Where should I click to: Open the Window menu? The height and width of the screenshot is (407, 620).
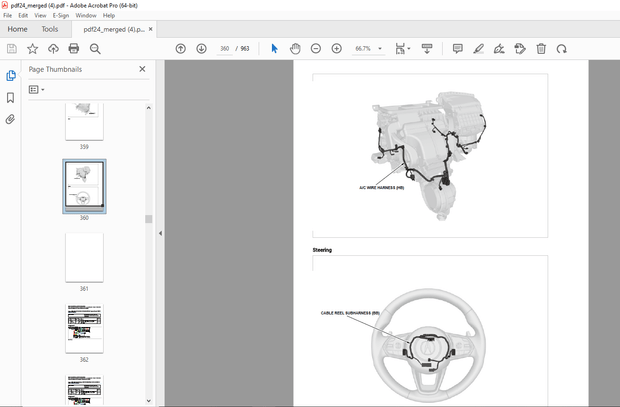(86, 15)
